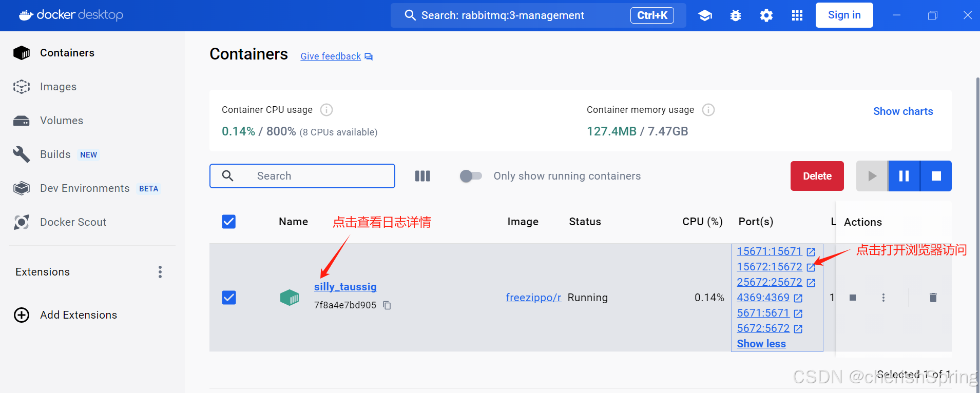980x393 pixels.
Task: Go to Docker Scout in sidebar
Action: tap(73, 222)
